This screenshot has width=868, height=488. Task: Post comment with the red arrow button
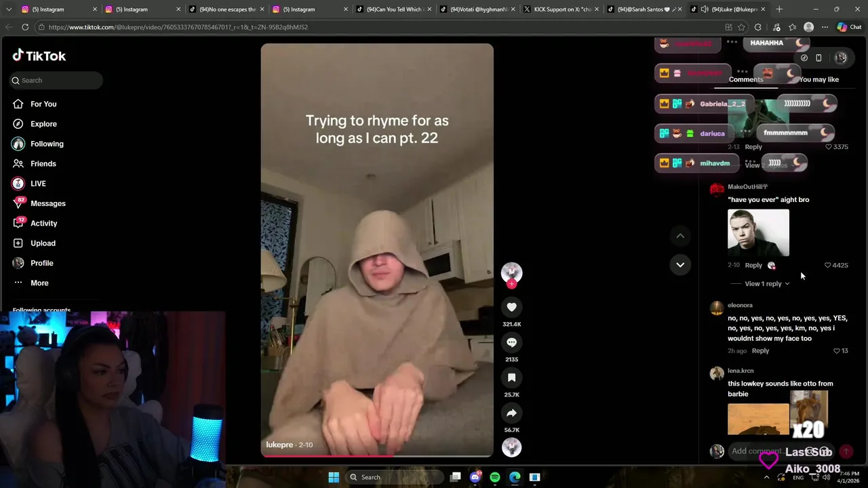846,451
